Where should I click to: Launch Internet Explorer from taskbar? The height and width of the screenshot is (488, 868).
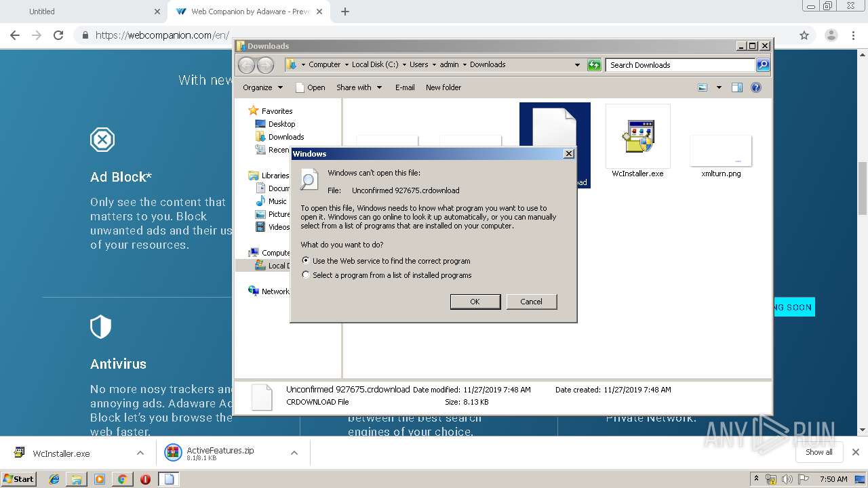point(54,479)
